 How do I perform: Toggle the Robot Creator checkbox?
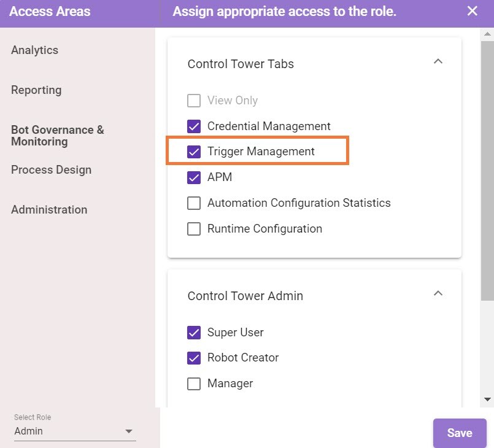194,358
